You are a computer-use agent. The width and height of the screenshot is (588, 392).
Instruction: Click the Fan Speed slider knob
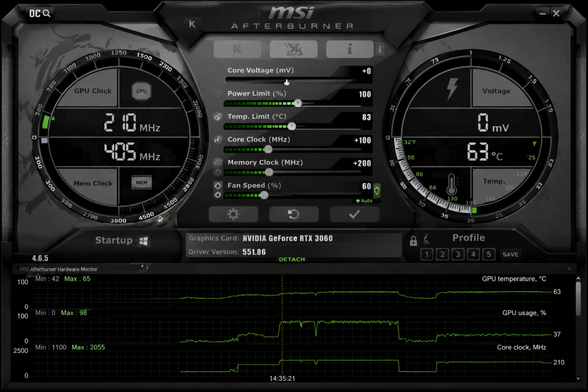264,195
